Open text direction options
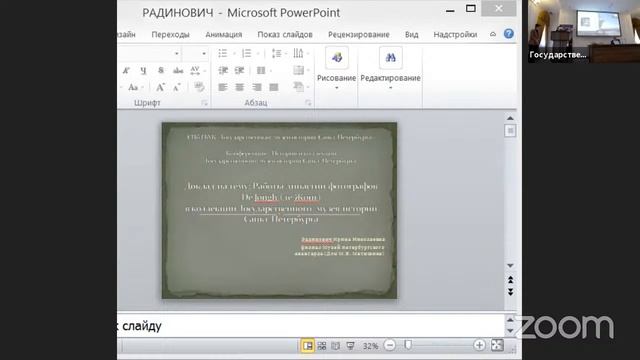 [x=298, y=53]
